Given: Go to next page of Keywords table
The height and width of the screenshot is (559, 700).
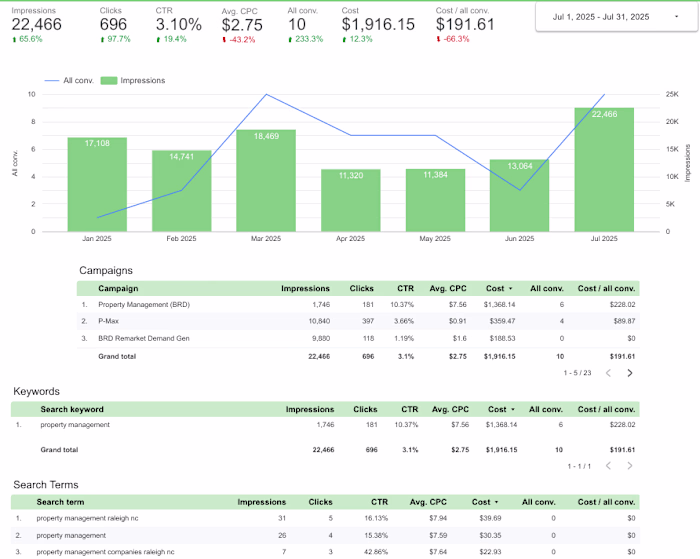Looking at the screenshot, I should 630,466.
